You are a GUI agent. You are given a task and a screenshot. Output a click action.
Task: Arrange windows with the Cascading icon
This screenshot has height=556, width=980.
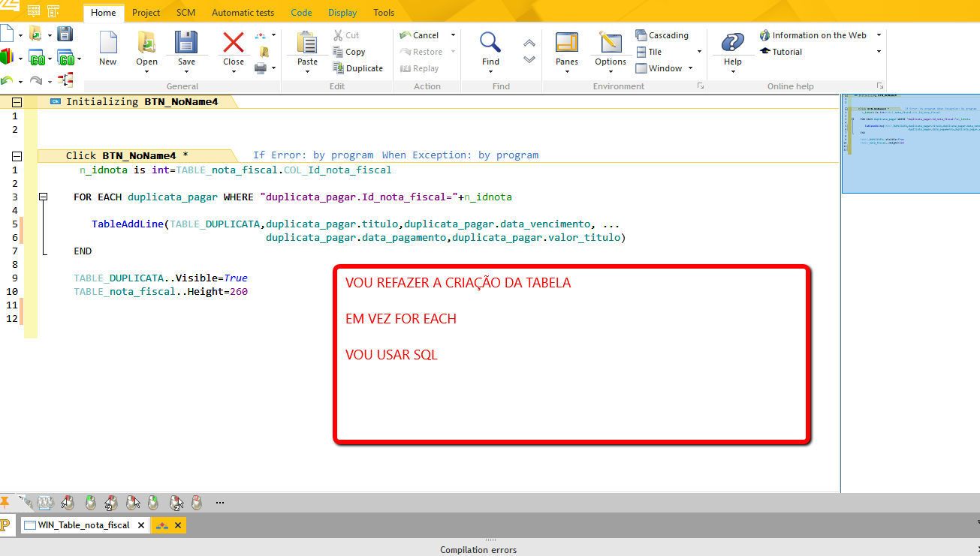662,35
